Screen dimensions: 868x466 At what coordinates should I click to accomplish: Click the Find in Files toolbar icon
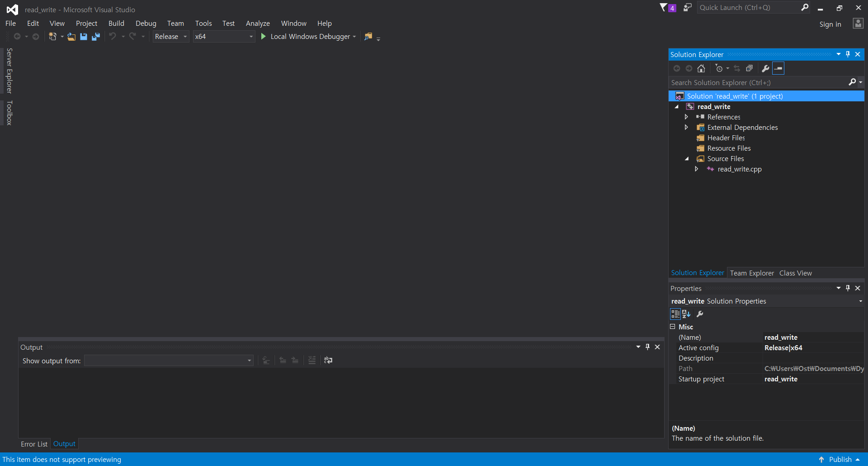point(368,37)
